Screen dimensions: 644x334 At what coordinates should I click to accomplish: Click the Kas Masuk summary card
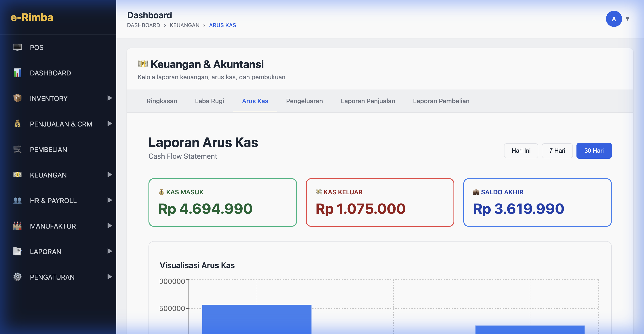(x=222, y=202)
